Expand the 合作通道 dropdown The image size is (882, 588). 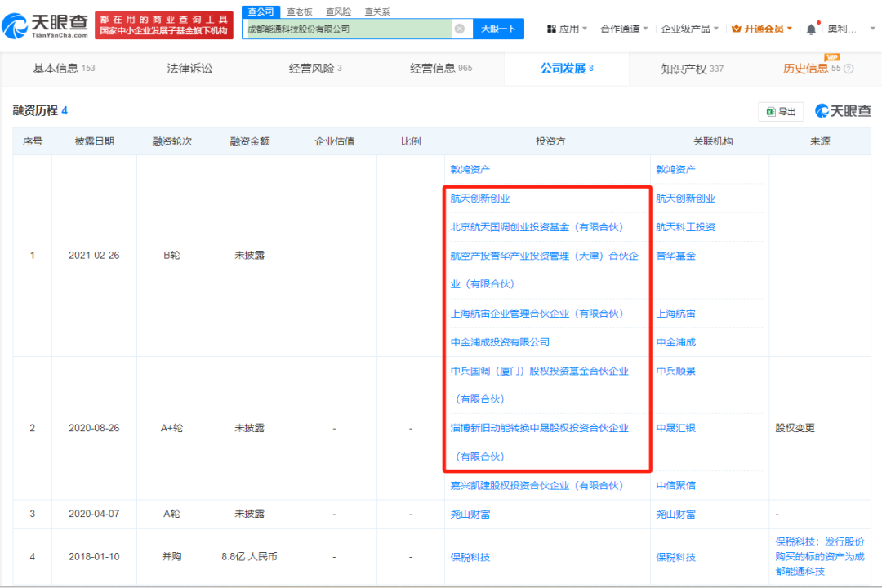[625, 29]
